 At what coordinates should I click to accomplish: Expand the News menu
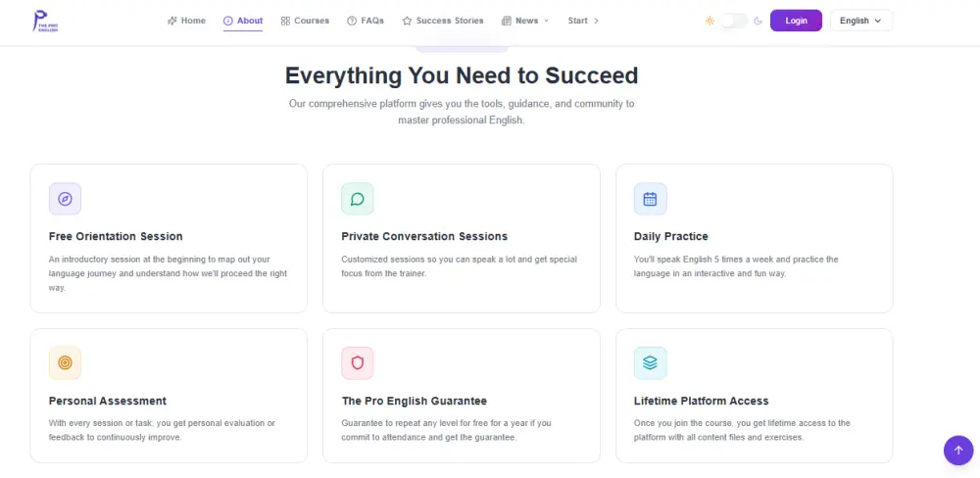point(525,21)
